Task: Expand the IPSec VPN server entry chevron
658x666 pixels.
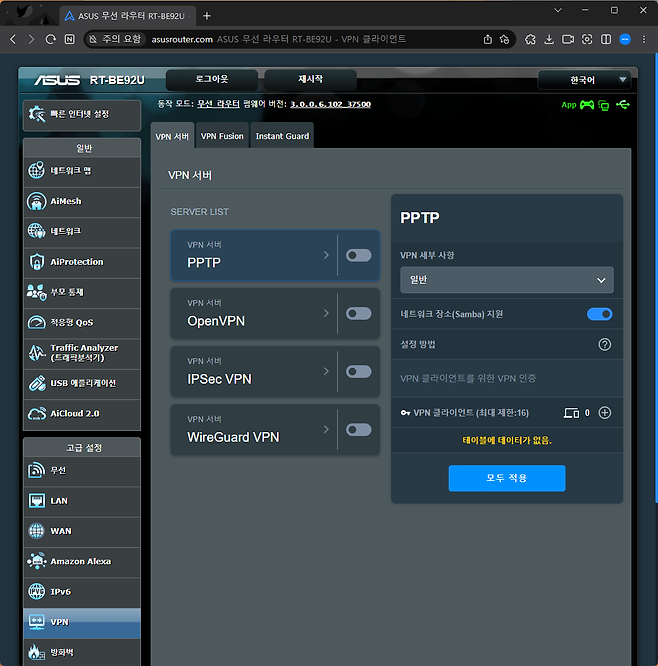Action: pyautogui.click(x=326, y=372)
